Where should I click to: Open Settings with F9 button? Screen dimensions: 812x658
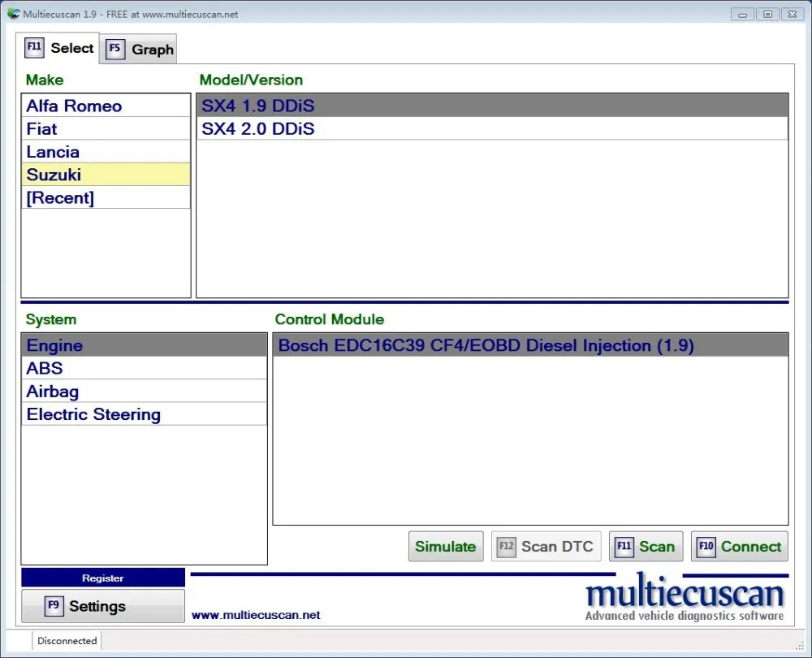103,606
